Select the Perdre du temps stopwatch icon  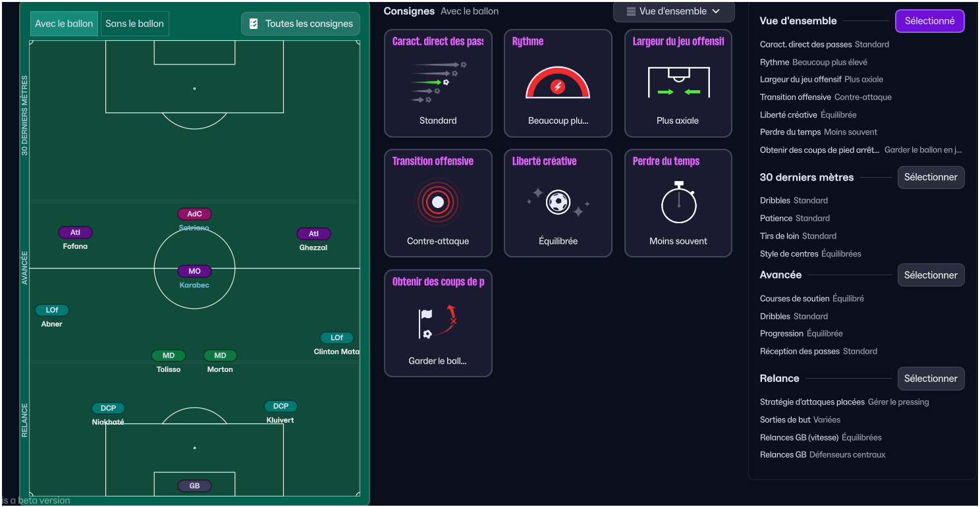[678, 203]
